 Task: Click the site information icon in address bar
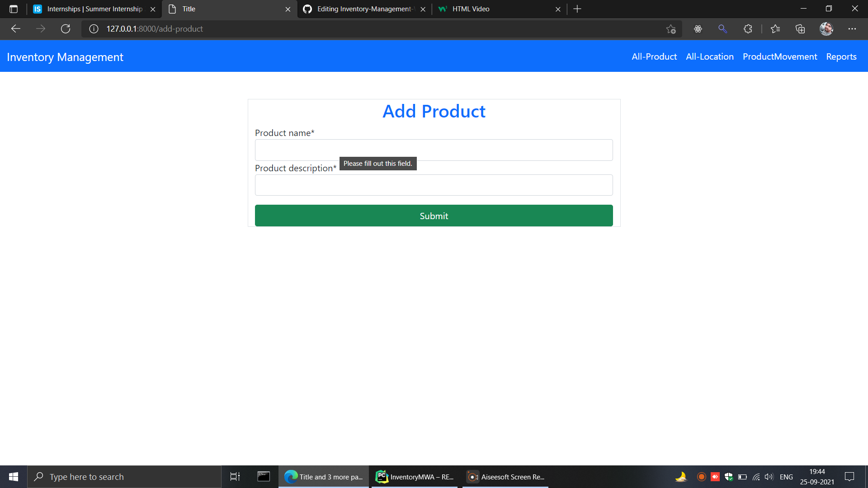point(93,28)
